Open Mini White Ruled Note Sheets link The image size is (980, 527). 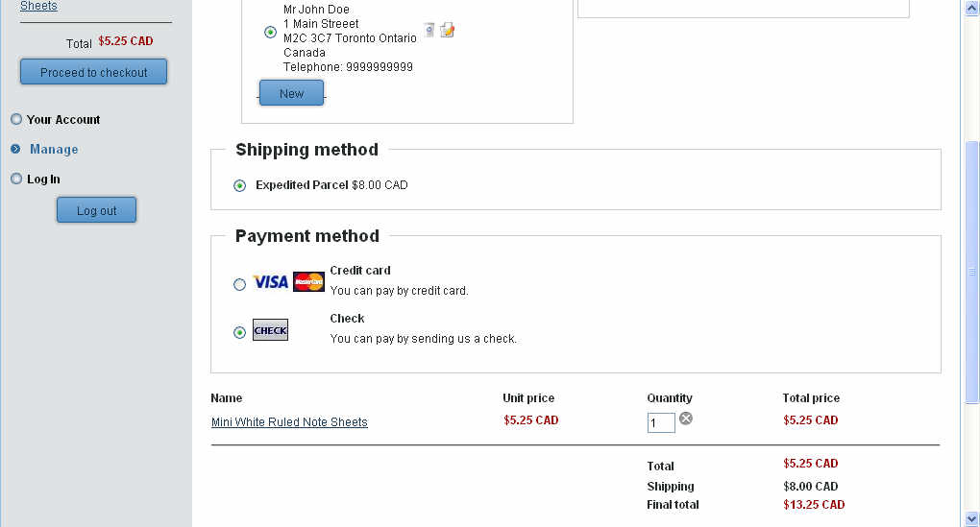[x=289, y=422]
